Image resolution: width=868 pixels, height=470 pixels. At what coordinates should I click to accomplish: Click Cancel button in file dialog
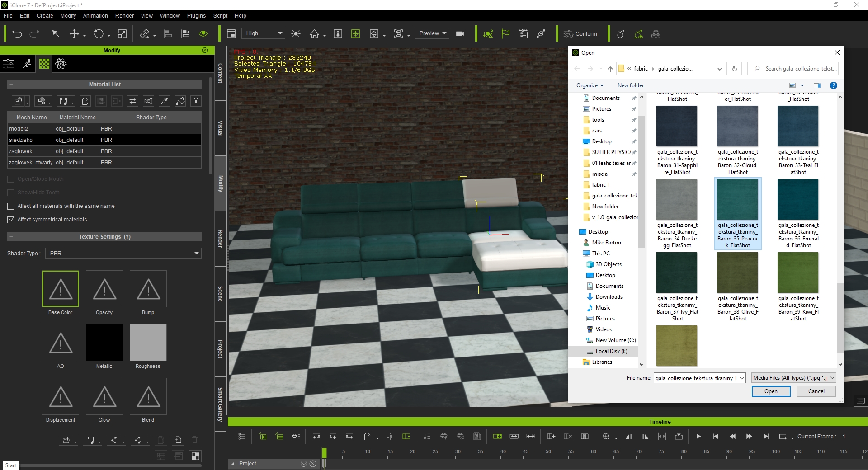click(816, 391)
